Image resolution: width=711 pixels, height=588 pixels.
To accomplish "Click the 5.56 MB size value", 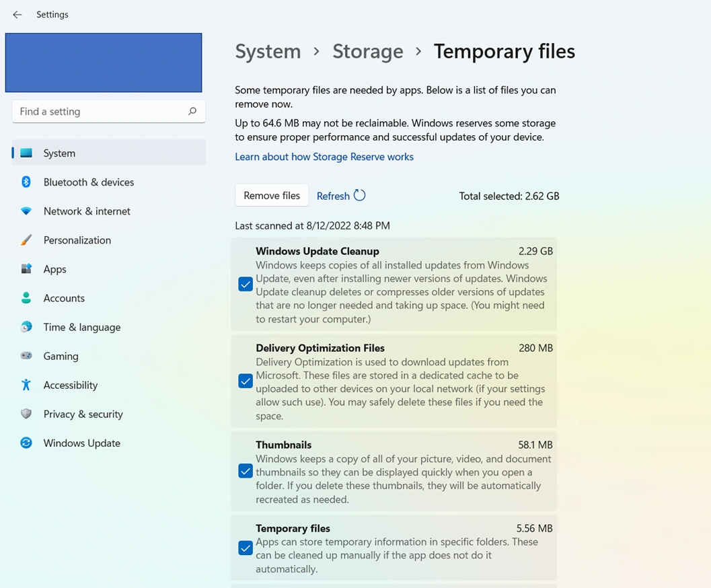I will 534,528.
